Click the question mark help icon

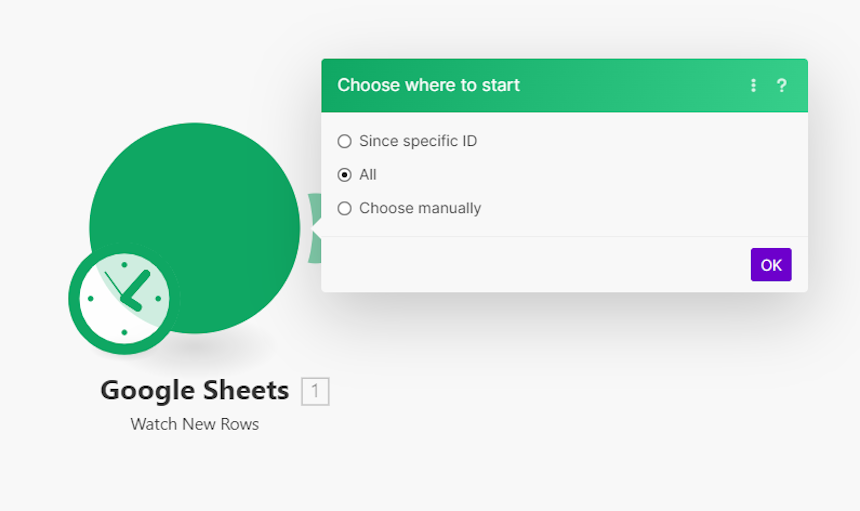point(782,86)
